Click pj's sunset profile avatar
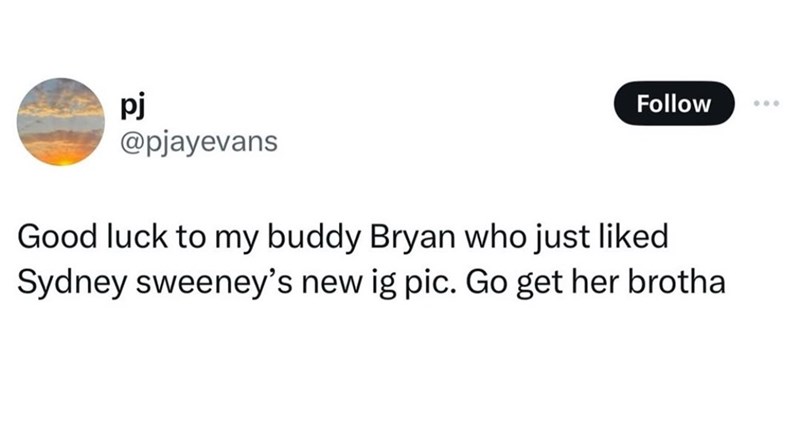Viewport: 800px width, 422px height. [x=64, y=124]
